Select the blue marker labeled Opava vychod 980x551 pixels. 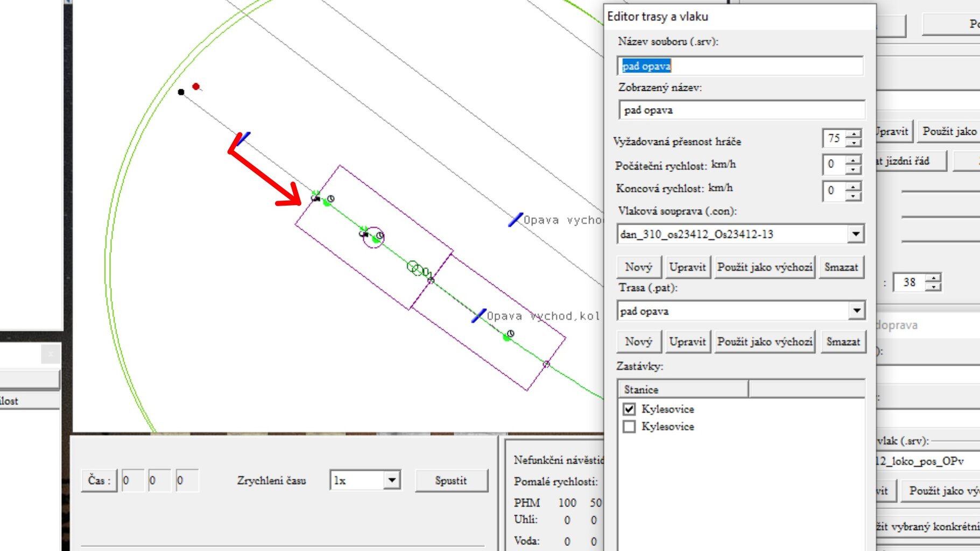(516, 220)
